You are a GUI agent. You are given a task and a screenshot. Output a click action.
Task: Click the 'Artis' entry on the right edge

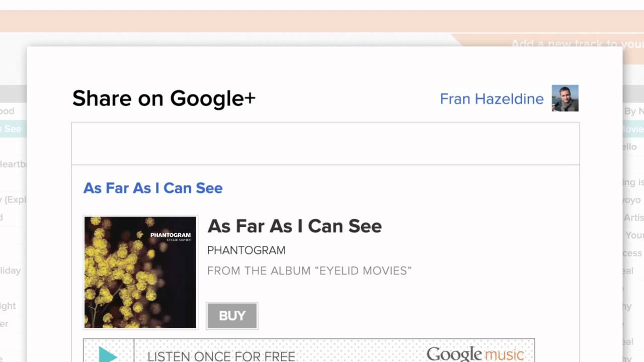pyautogui.click(x=633, y=217)
